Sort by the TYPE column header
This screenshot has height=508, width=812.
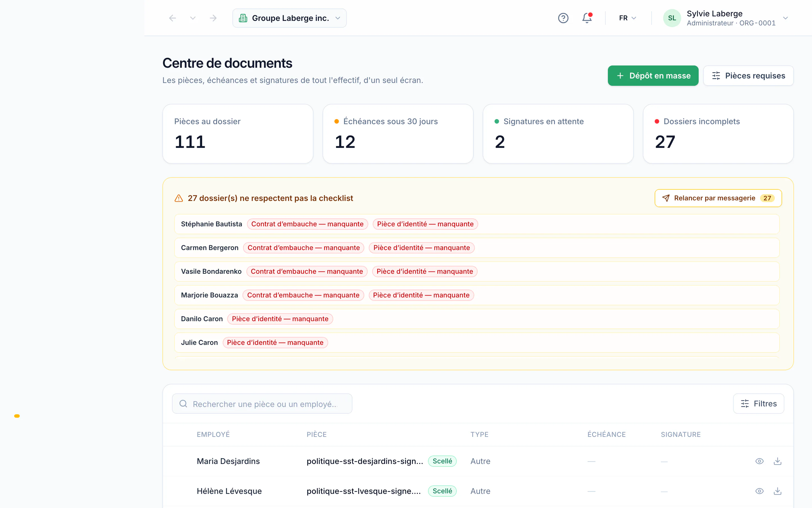pyautogui.click(x=479, y=434)
